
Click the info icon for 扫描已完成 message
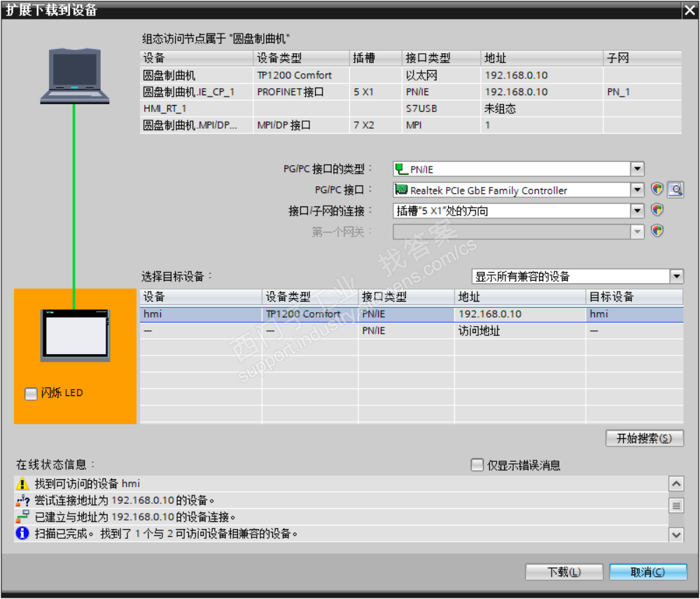click(x=22, y=533)
